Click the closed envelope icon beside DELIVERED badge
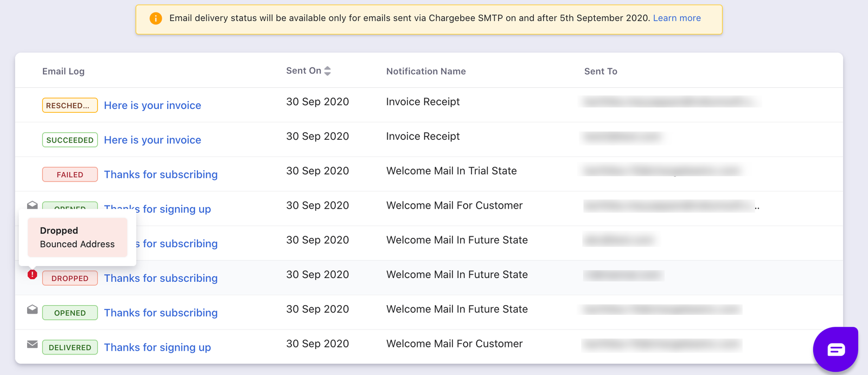The width and height of the screenshot is (868, 375). (33, 344)
